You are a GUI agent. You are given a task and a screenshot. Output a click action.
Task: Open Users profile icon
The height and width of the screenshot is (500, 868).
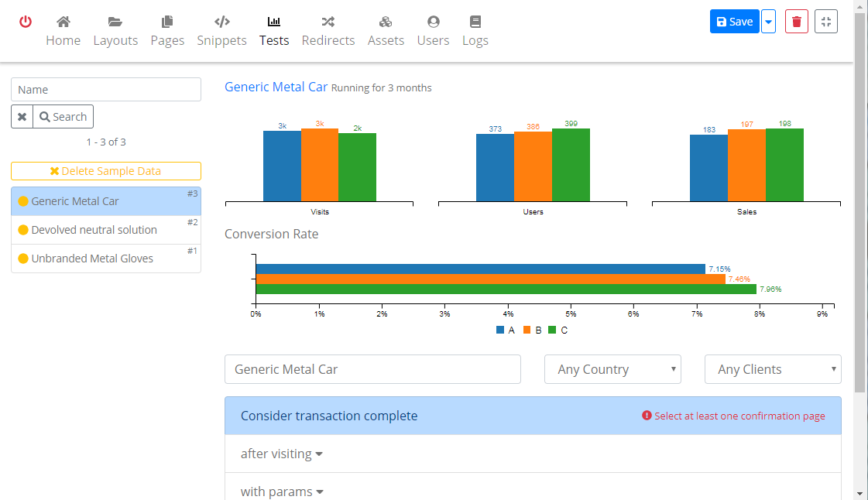[433, 22]
